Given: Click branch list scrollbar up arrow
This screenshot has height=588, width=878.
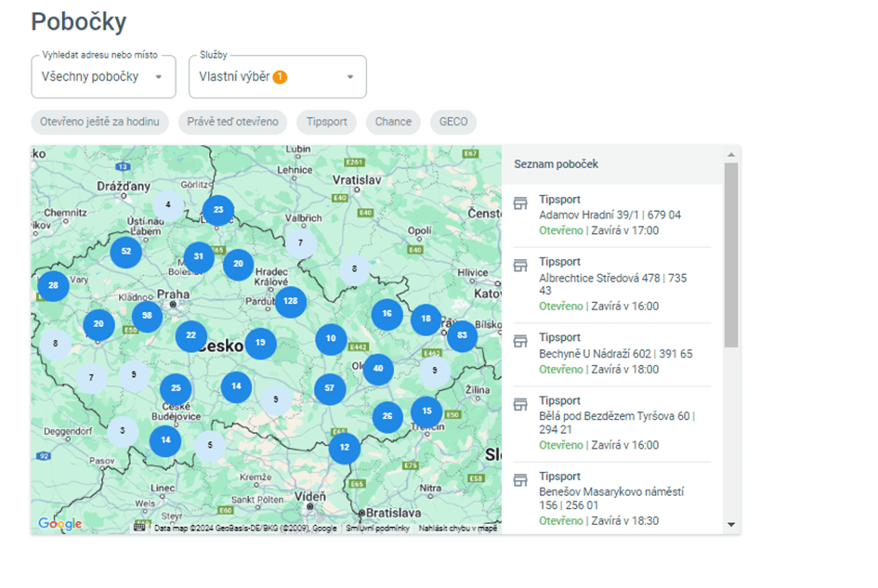Looking at the screenshot, I should pyautogui.click(x=731, y=154).
